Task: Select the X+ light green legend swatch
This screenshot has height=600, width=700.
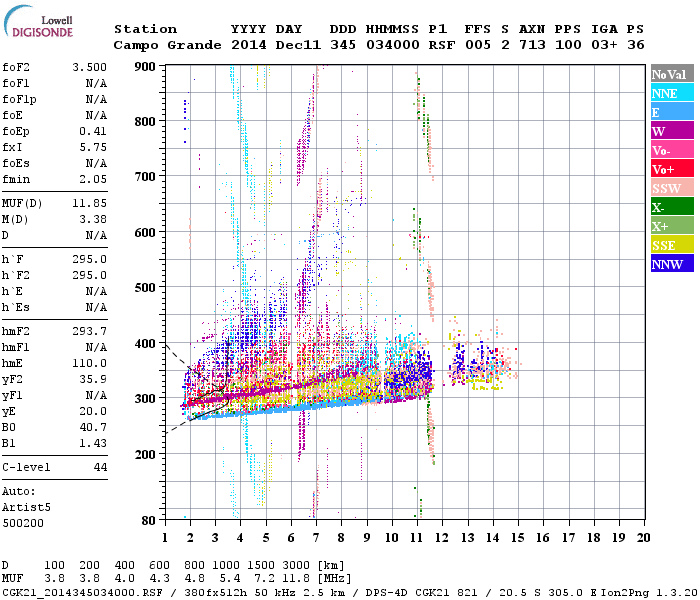Action: (672, 225)
